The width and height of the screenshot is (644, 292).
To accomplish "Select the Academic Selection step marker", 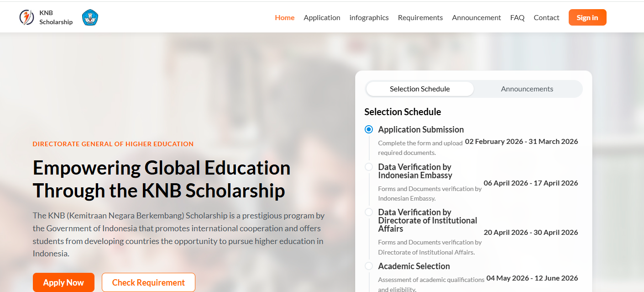I will 369,266.
